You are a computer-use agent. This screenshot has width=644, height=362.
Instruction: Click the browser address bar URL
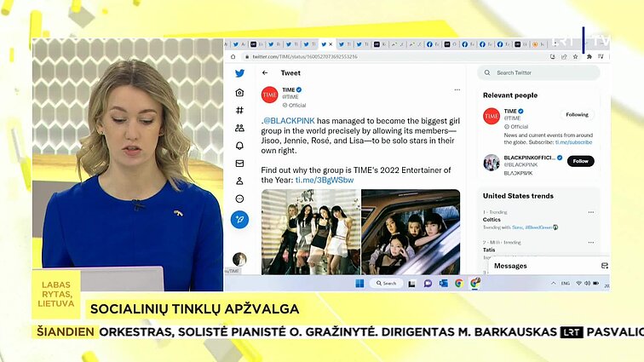[x=305, y=57]
